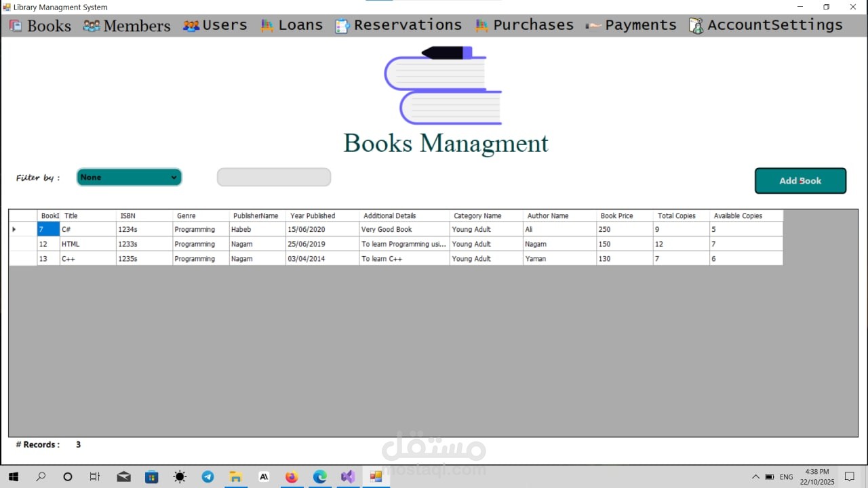Image resolution: width=868 pixels, height=488 pixels.
Task: Click the Book ID 12 cell
Action: (48, 244)
